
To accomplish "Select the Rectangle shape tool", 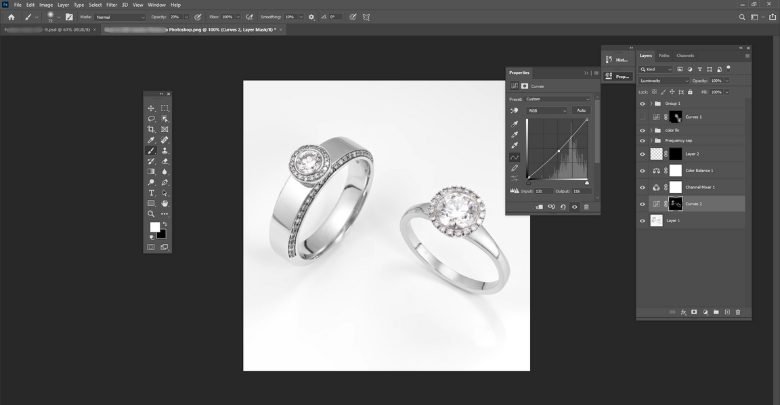I will point(151,203).
